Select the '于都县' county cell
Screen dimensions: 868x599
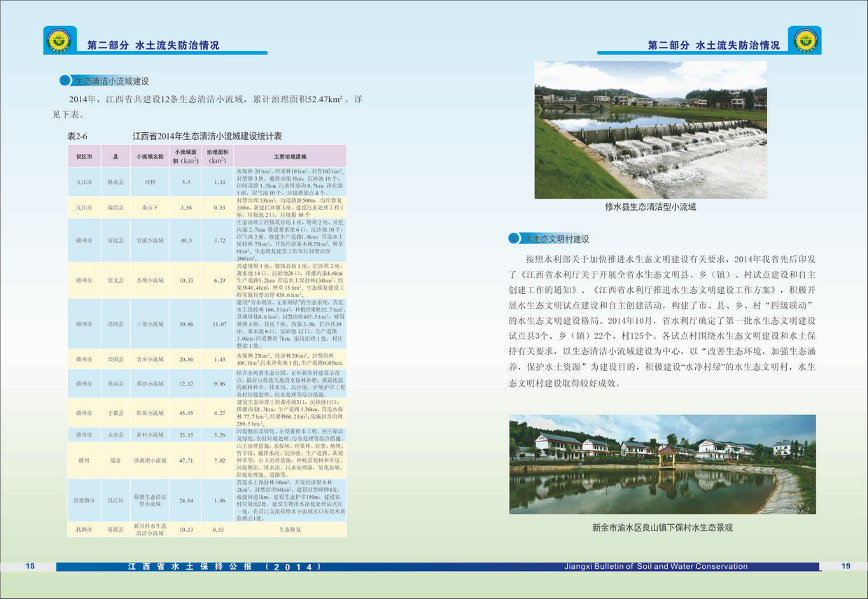(115, 413)
